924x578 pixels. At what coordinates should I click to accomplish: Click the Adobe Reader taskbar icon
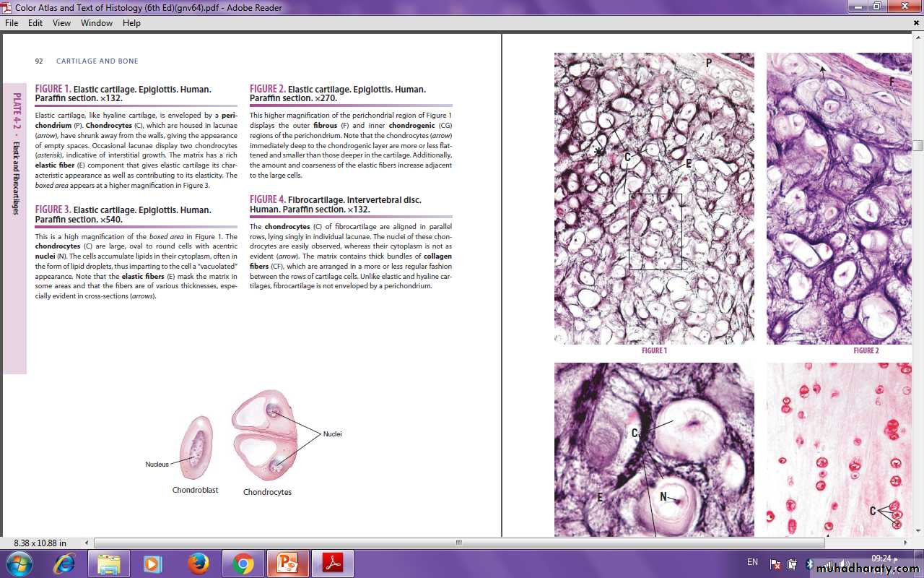[x=332, y=564]
